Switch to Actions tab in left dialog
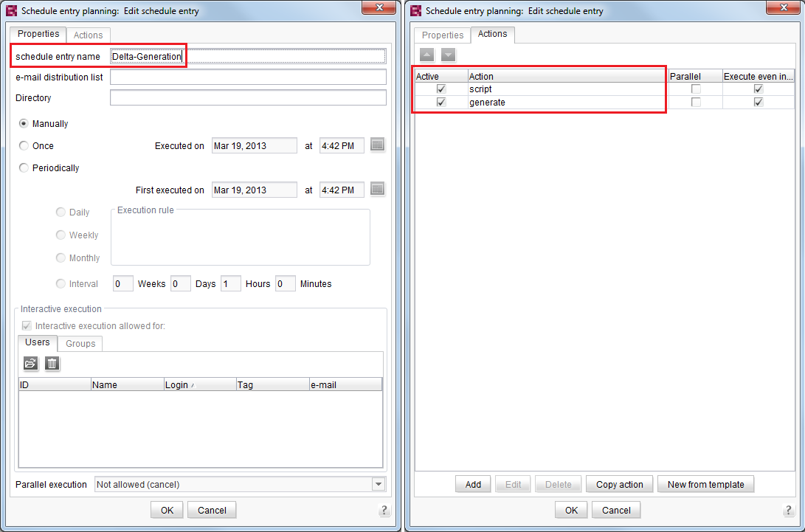The image size is (805, 532). click(x=88, y=35)
